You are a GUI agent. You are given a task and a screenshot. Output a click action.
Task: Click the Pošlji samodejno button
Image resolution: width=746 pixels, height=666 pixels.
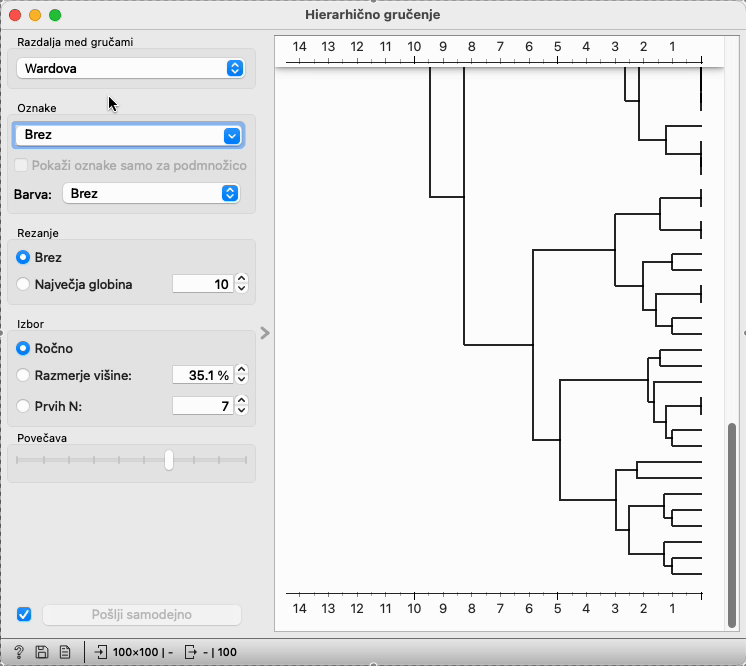pos(142,615)
